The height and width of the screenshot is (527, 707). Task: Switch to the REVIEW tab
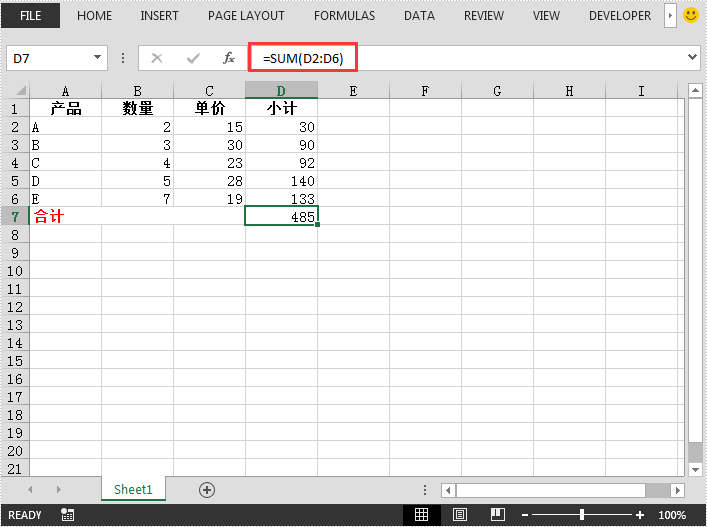point(484,16)
